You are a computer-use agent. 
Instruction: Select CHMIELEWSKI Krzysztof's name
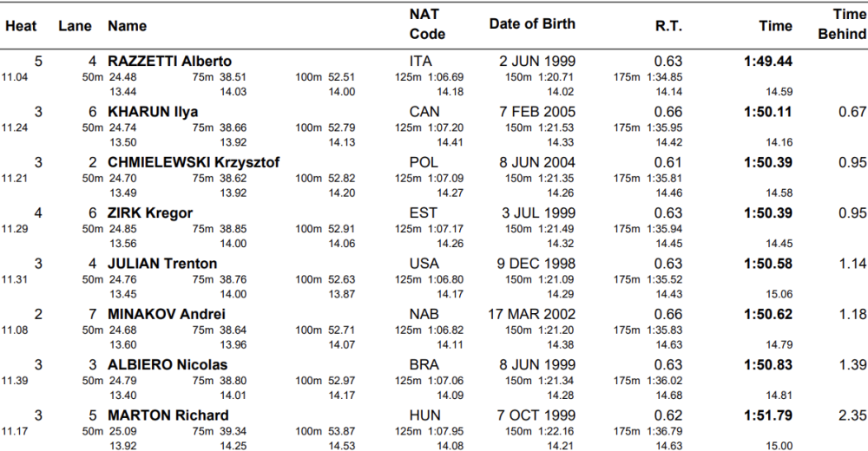(193, 162)
